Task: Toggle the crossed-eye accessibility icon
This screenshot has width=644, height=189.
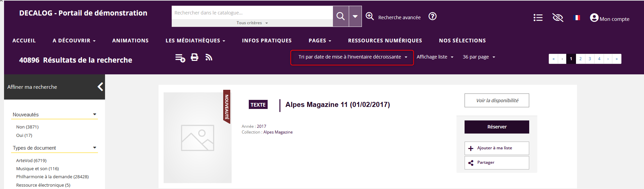Action: (x=557, y=18)
